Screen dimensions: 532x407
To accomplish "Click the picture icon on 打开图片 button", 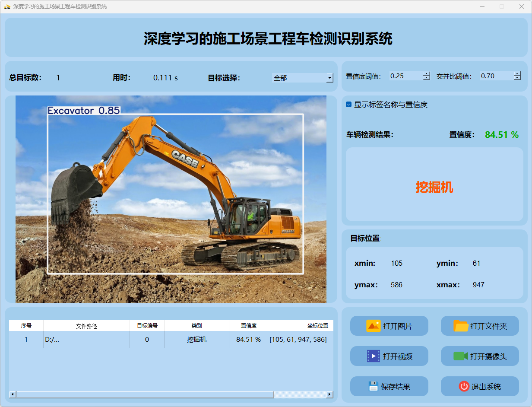I will coord(373,326).
